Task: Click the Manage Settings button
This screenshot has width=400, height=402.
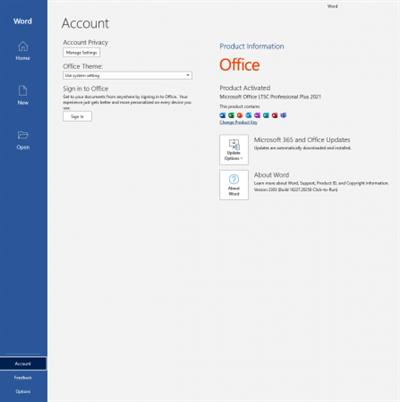Action: click(81, 53)
